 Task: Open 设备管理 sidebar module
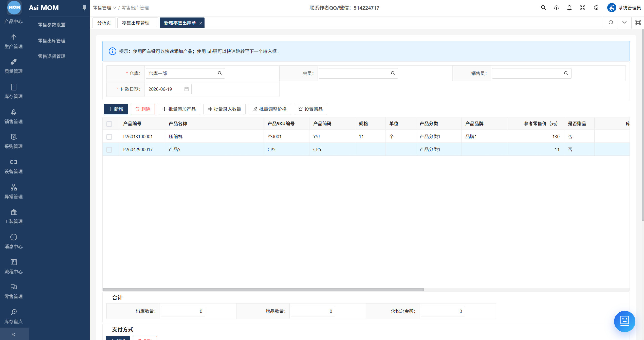coord(14,167)
